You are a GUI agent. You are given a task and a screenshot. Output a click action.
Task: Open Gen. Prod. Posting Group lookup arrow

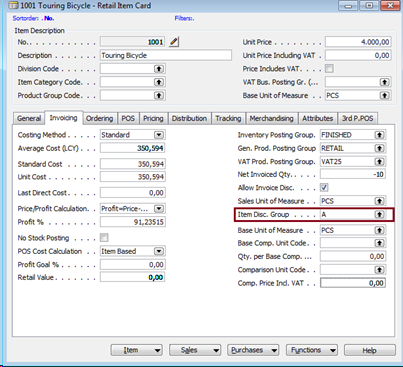tap(379, 148)
